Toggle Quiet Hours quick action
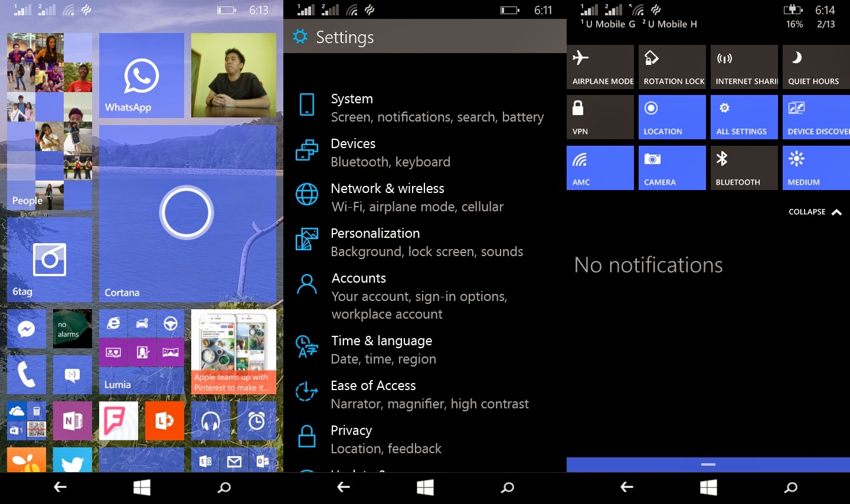 (816, 67)
